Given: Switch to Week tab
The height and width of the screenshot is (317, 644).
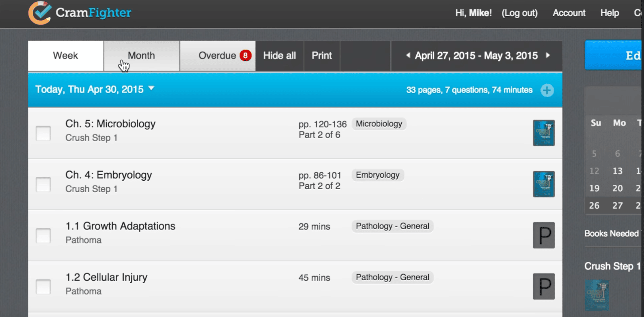Looking at the screenshot, I should (66, 56).
